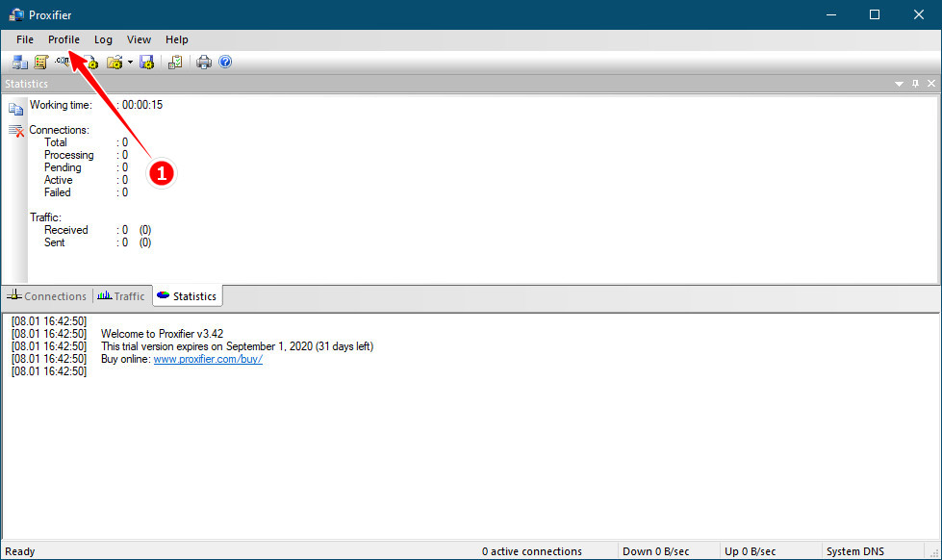Image resolution: width=942 pixels, height=560 pixels.
Task: Click the 'Total' connections row
Action: [86, 142]
